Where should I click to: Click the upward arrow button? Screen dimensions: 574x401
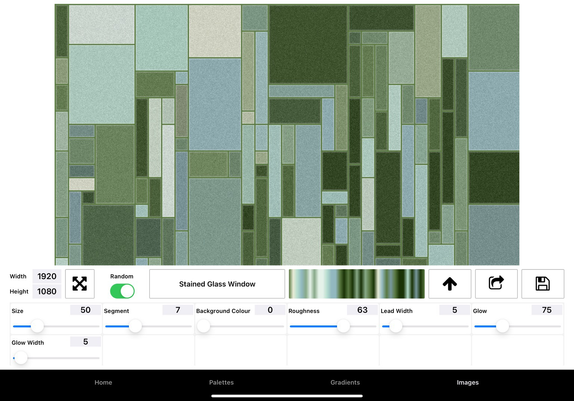point(450,284)
